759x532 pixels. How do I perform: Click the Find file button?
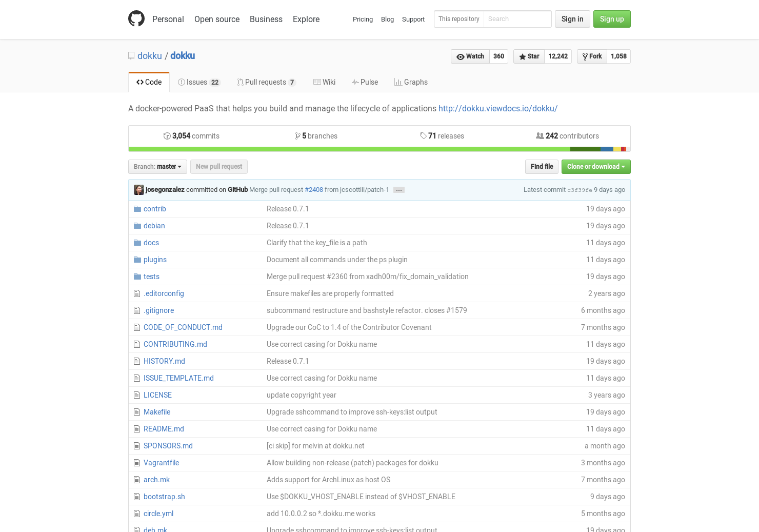click(542, 167)
